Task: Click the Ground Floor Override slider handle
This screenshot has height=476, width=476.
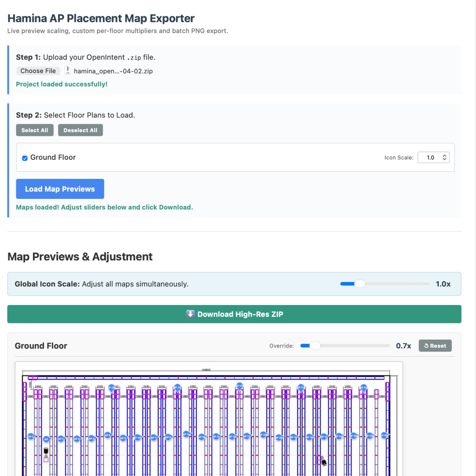Action: (x=315, y=346)
